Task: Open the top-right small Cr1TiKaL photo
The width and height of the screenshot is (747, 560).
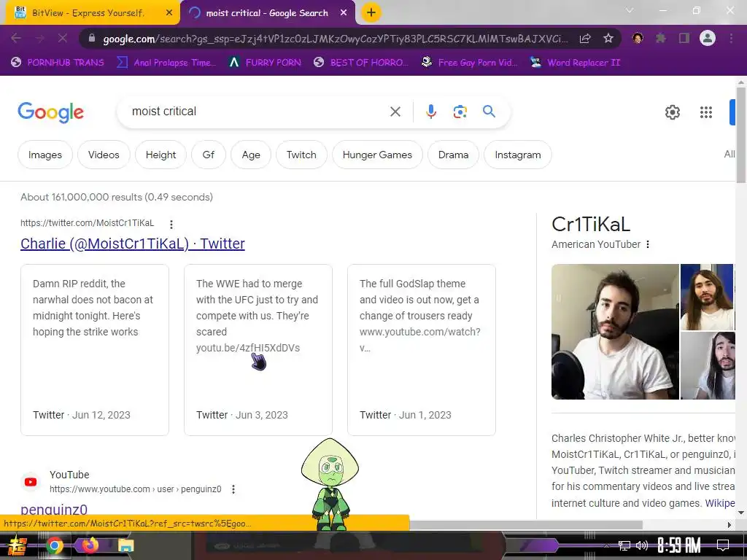Action: (708, 297)
